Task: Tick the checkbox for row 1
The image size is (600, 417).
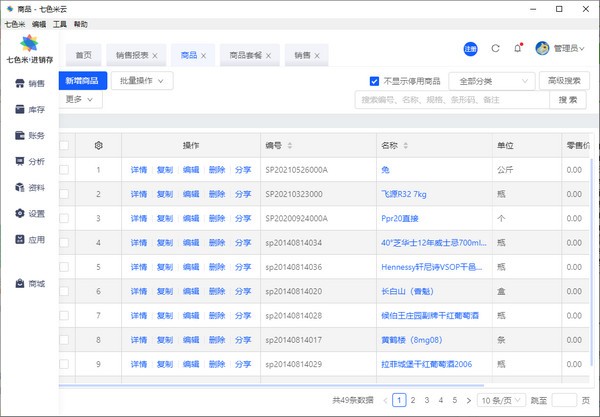Action: coord(65,170)
